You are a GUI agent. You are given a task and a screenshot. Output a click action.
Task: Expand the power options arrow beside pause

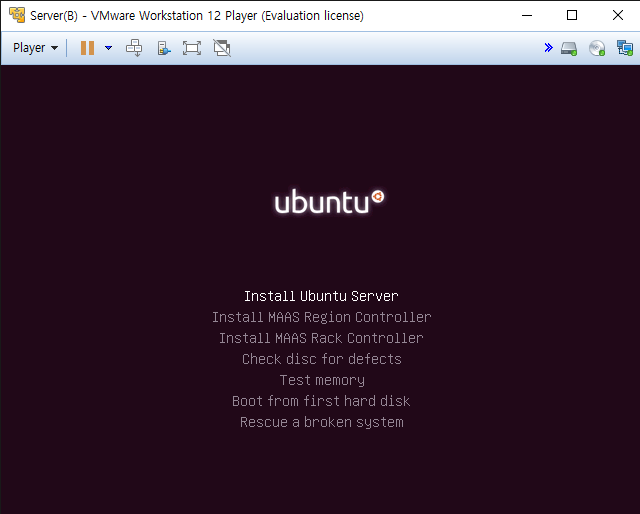[x=108, y=48]
